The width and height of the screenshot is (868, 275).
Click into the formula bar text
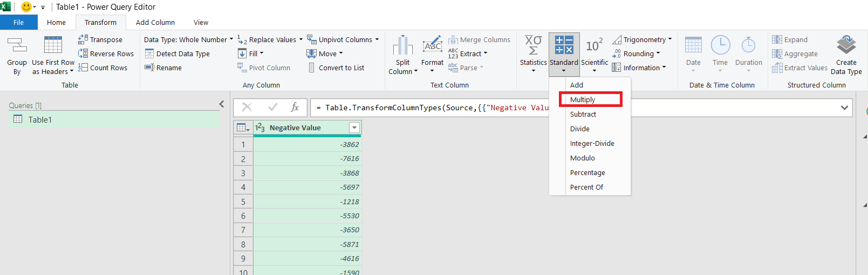click(x=432, y=108)
